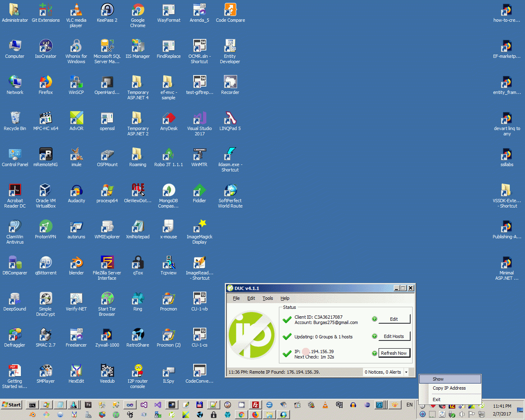
Task: Select the Start Tor Browser desktop icon
Action: [x=107, y=304]
